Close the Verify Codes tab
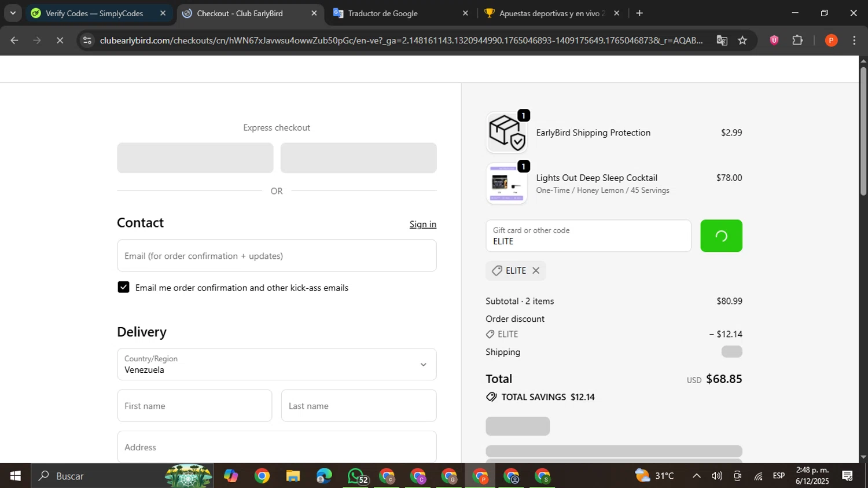 tap(163, 13)
